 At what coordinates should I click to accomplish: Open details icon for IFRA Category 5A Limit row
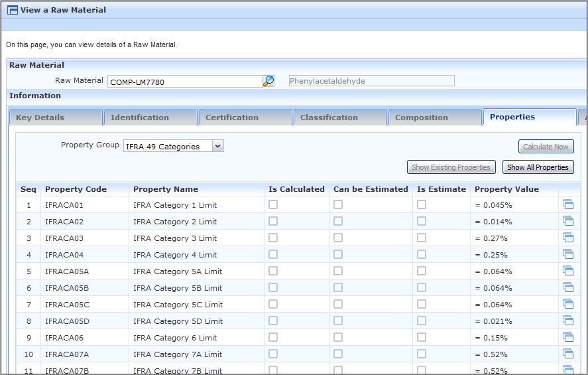pyautogui.click(x=568, y=271)
